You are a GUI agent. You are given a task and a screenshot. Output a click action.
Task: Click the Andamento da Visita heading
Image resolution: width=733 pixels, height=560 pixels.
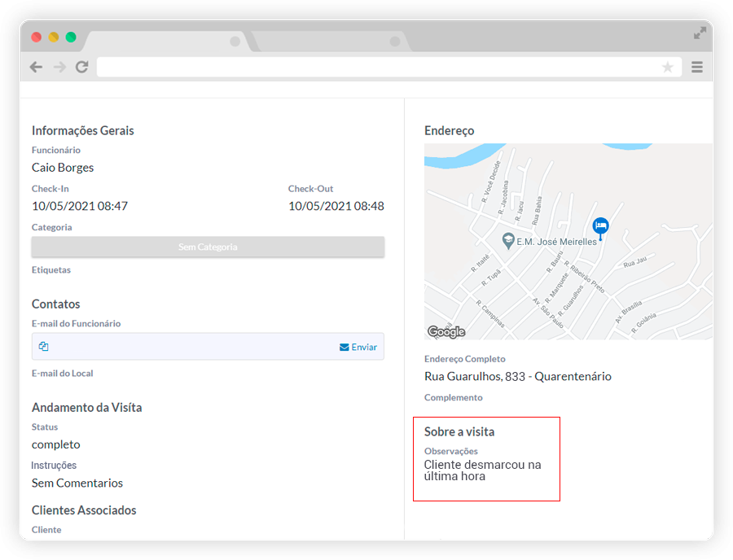pyautogui.click(x=87, y=408)
